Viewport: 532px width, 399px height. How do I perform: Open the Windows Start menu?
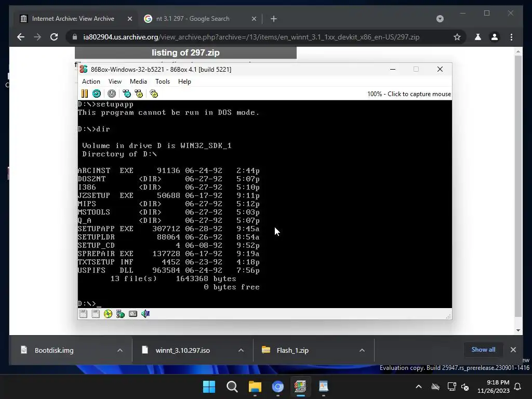click(x=209, y=387)
